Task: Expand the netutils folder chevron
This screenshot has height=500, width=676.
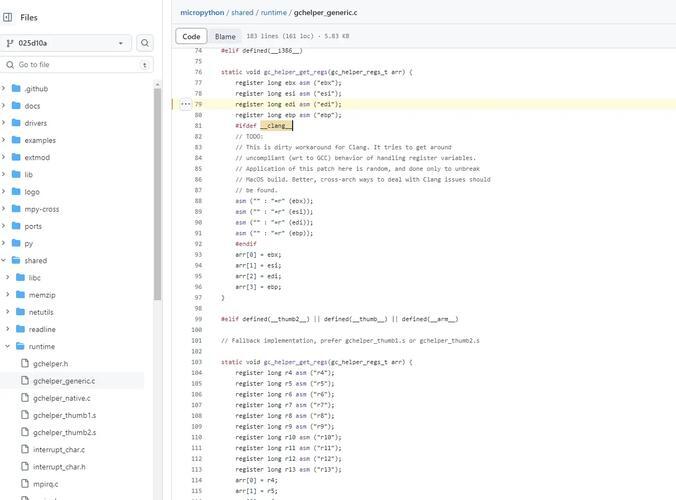Action: [x=8, y=312]
